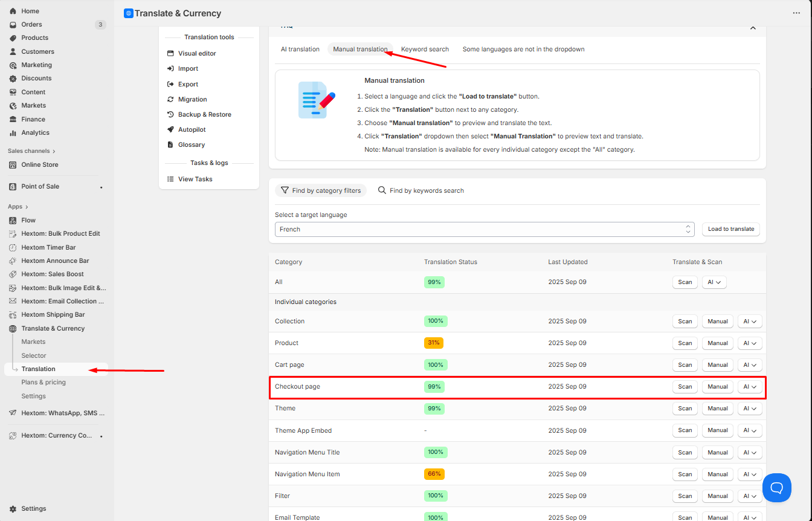Click Hextom Announce Bar icon

pyautogui.click(x=13, y=261)
